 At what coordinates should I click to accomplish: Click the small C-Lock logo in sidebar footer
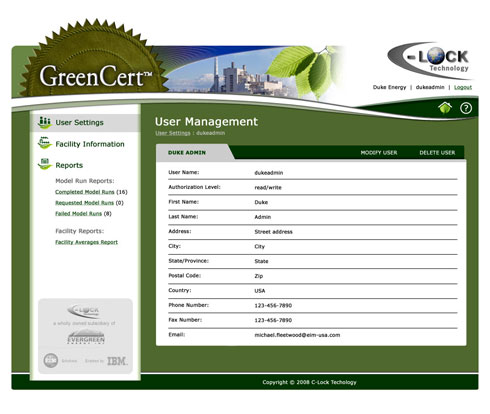pyautogui.click(x=83, y=311)
